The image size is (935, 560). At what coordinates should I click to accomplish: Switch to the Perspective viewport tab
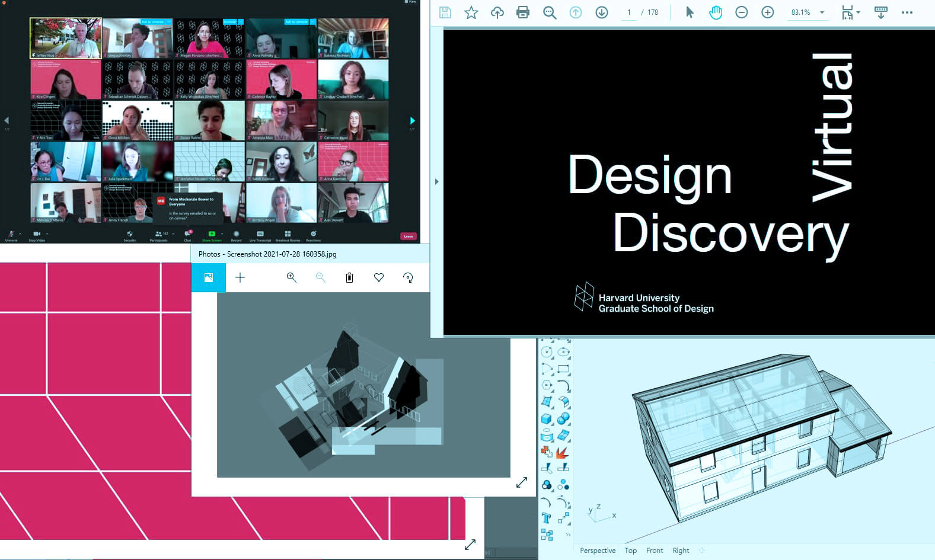(x=598, y=551)
